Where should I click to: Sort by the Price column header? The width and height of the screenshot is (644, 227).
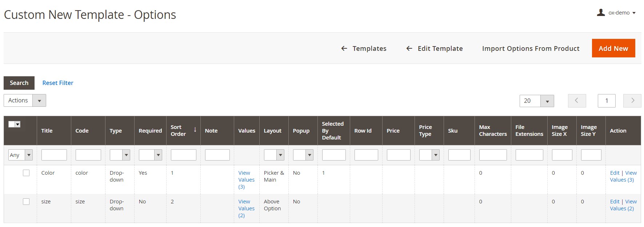(393, 131)
